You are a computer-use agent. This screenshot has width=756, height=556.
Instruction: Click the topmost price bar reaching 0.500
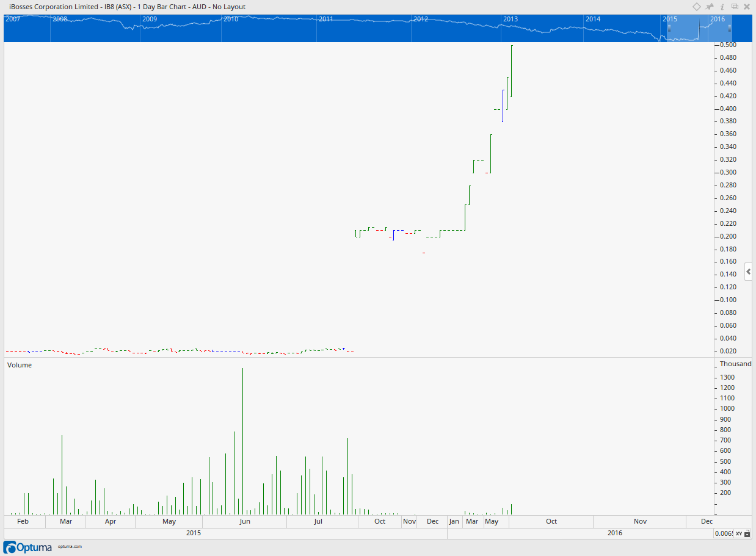pyautogui.click(x=511, y=71)
